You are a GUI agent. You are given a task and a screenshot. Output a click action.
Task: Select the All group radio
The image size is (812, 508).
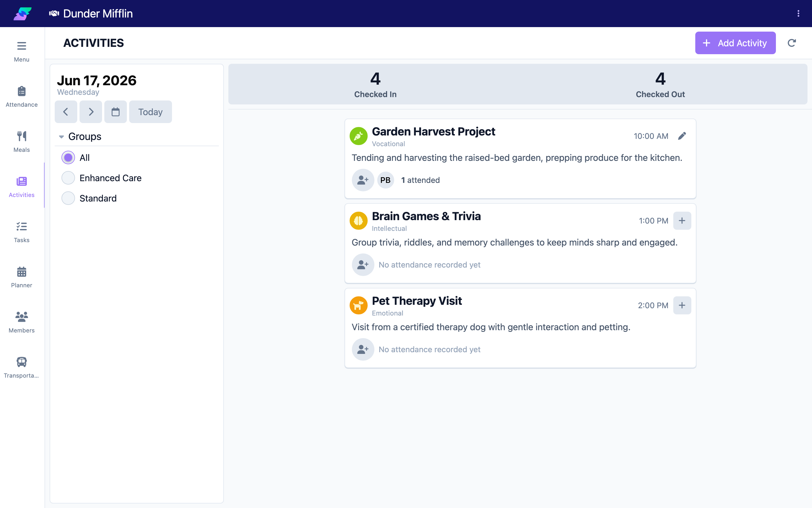[x=68, y=157]
